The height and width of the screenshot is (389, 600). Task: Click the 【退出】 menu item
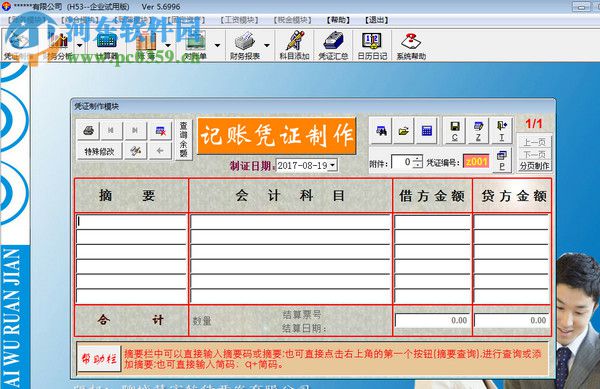pyautogui.click(x=377, y=20)
